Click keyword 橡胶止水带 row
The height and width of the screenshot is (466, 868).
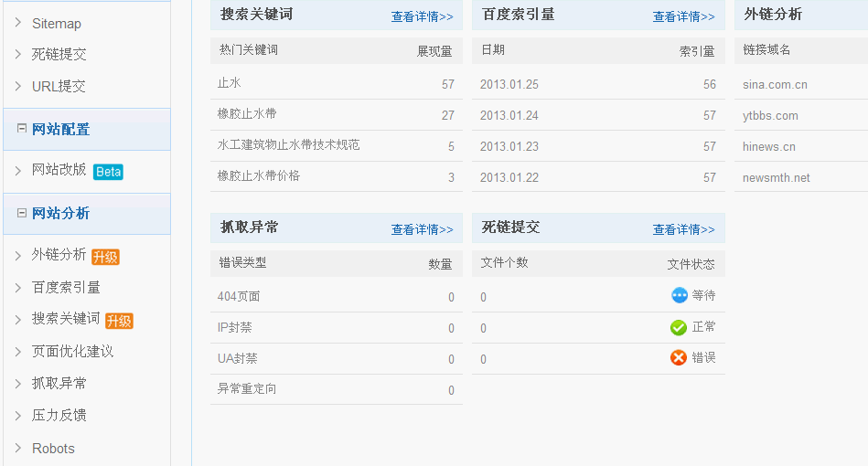tap(337, 114)
